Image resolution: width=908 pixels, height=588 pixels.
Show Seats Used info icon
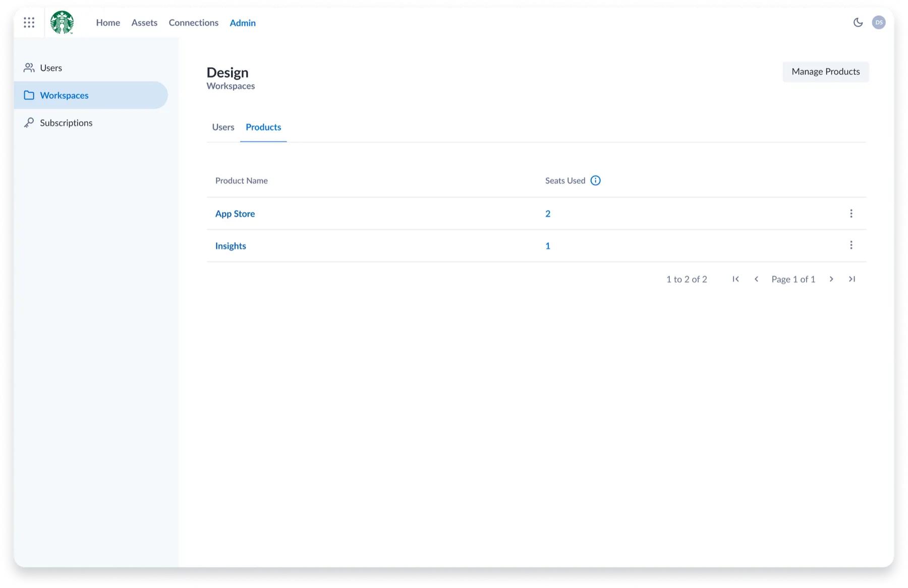595,181
